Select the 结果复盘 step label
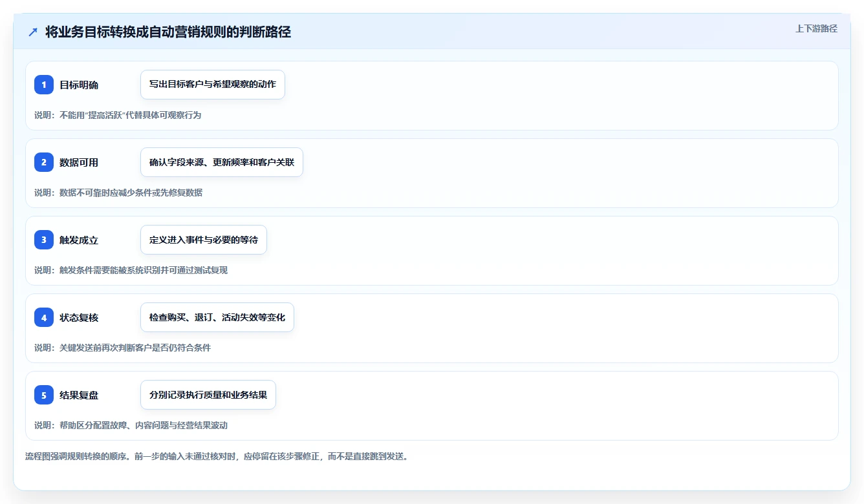The height and width of the screenshot is (504, 864). [x=79, y=395]
